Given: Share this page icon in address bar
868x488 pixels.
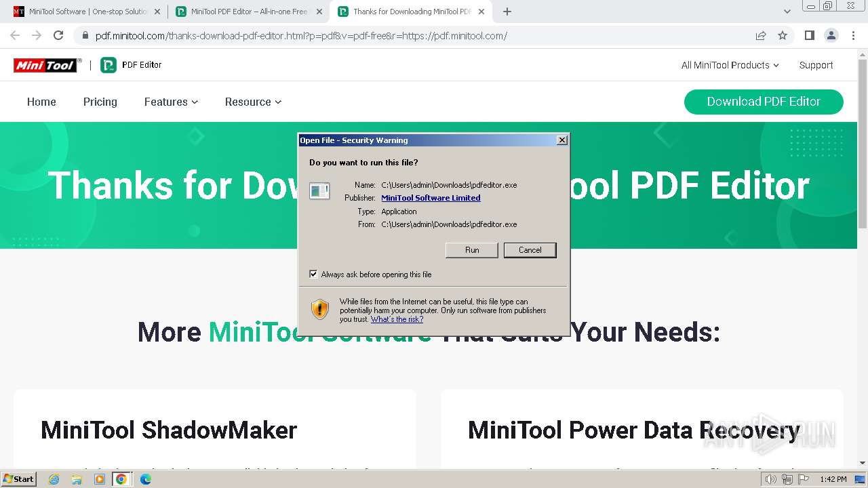Looking at the screenshot, I should tap(761, 35).
